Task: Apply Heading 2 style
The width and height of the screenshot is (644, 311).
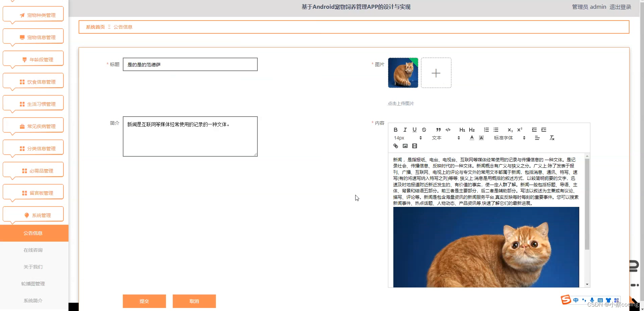Action: tap(472, 130)
